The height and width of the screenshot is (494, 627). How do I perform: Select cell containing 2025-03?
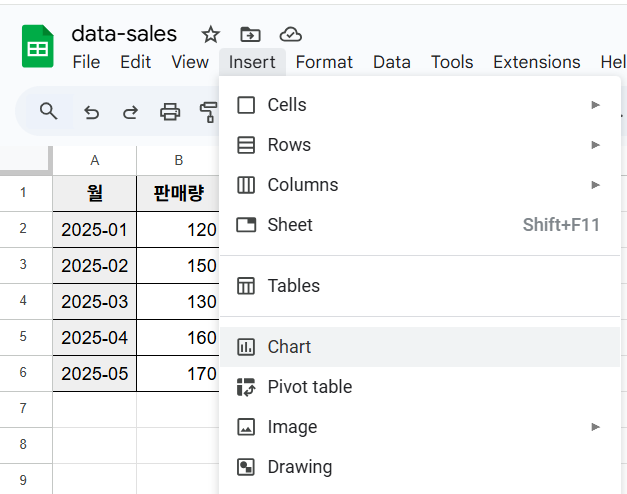point(94,302)
